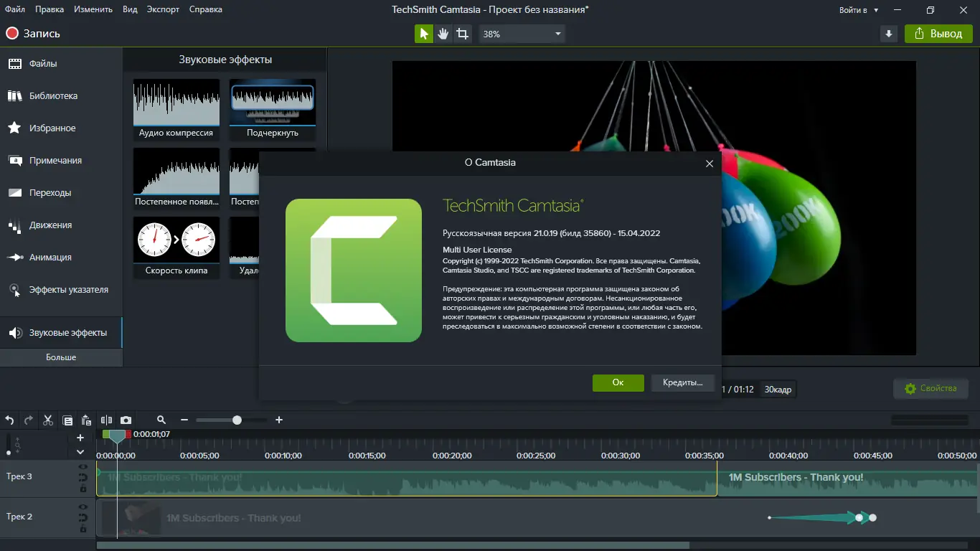Expand the track height with the down chevron
This screenshot has height=551, width=980.
pos(80,452)
